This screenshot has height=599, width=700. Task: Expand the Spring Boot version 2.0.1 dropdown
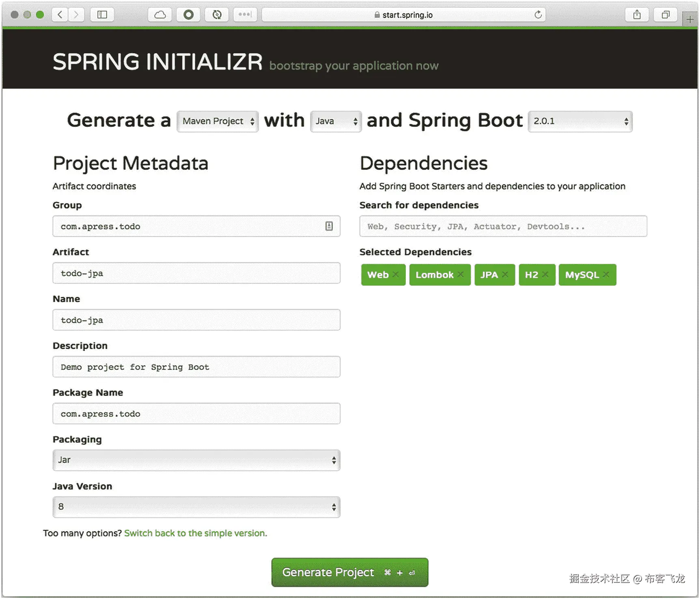click(x=580, y=121)
